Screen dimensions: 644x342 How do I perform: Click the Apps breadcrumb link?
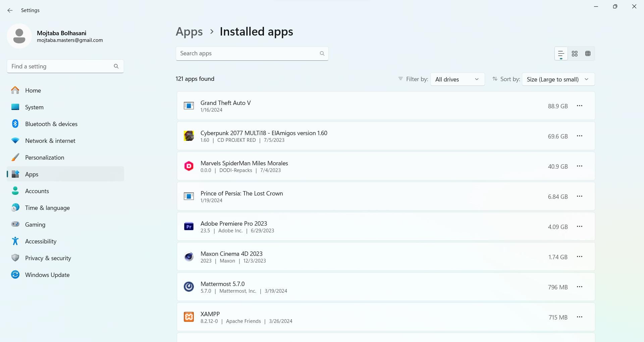(189, 32)
